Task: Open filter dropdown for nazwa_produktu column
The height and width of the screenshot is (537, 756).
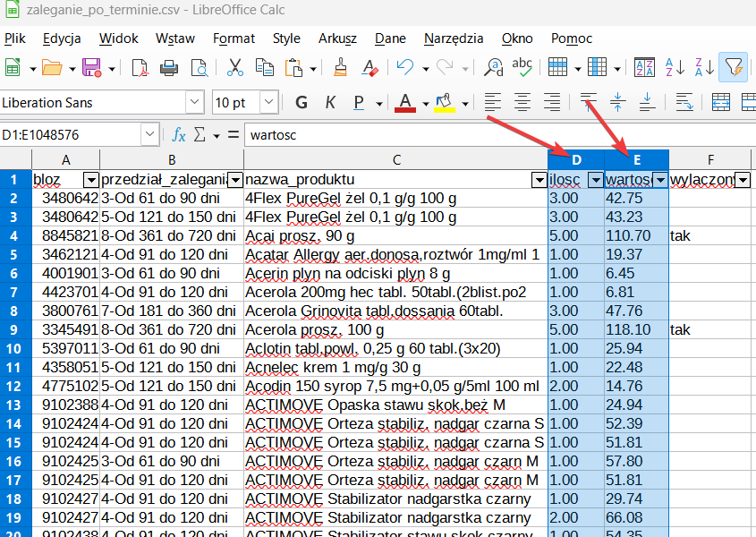Action: pyautogui.click(x=539, y=180)
